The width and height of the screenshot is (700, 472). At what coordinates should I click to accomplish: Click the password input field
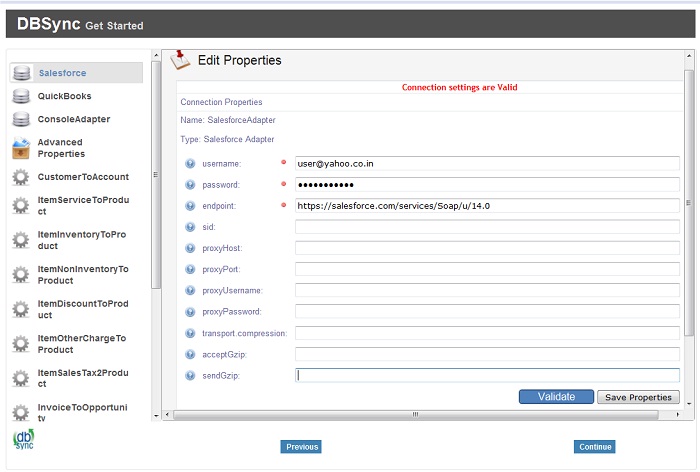487,185
